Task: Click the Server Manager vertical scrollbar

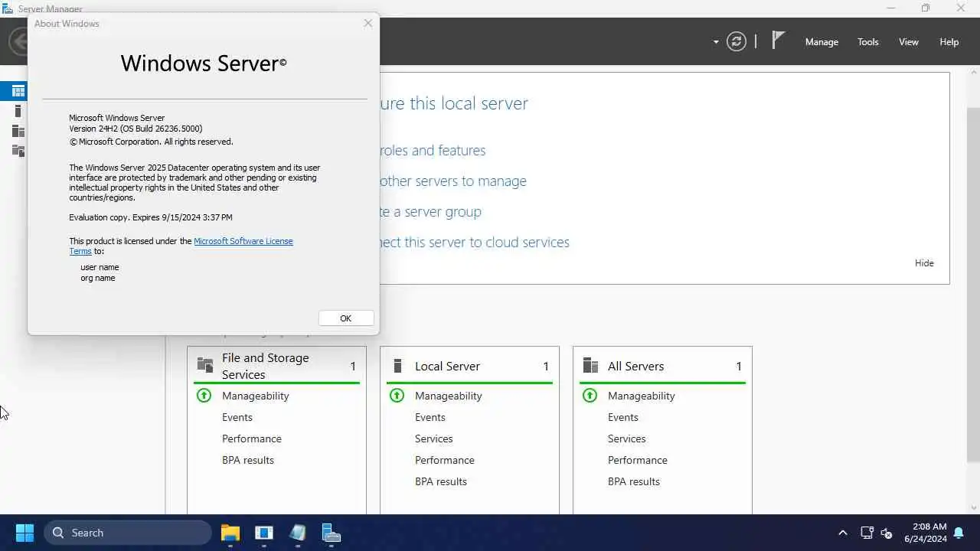Action: [x=973, y=285]
